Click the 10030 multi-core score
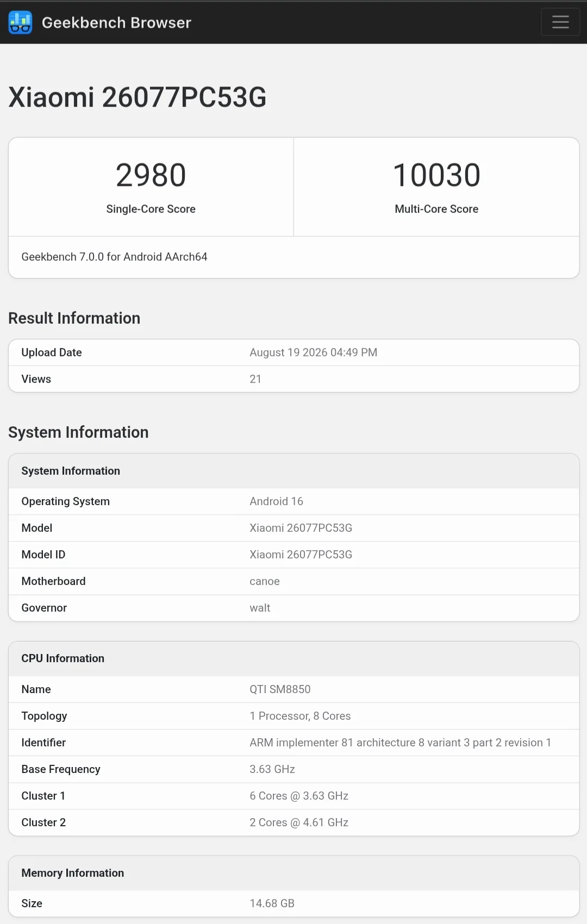The height and width of the screenshot is (924, 587). (x=436, y=175)
